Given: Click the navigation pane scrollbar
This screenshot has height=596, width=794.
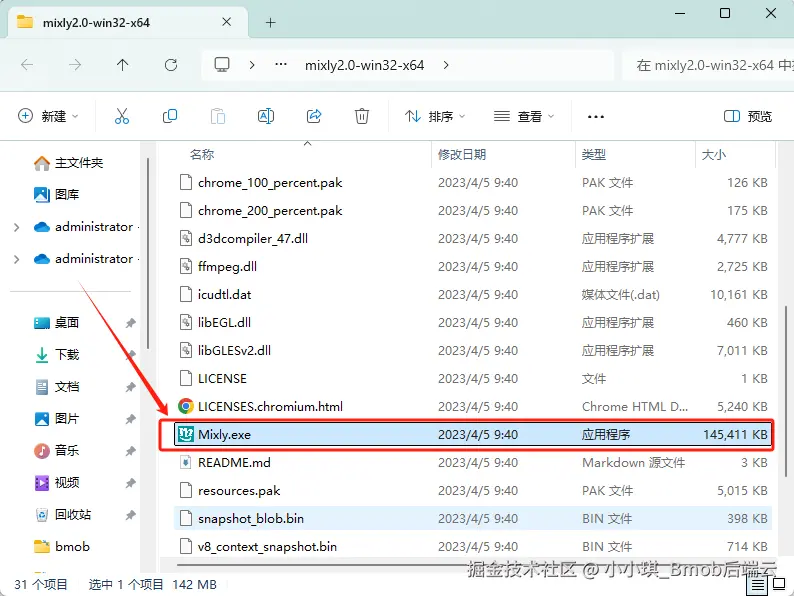Looking at the screenshot, I should coord(148,253).
